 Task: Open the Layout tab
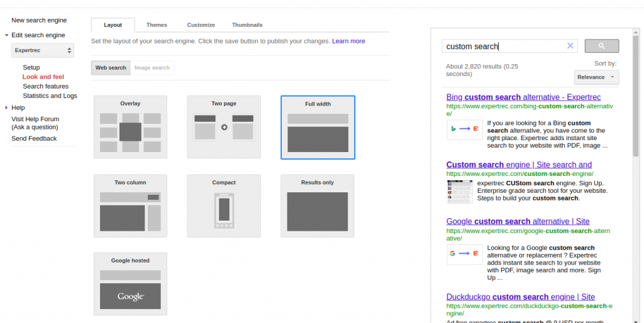(113, 25)
